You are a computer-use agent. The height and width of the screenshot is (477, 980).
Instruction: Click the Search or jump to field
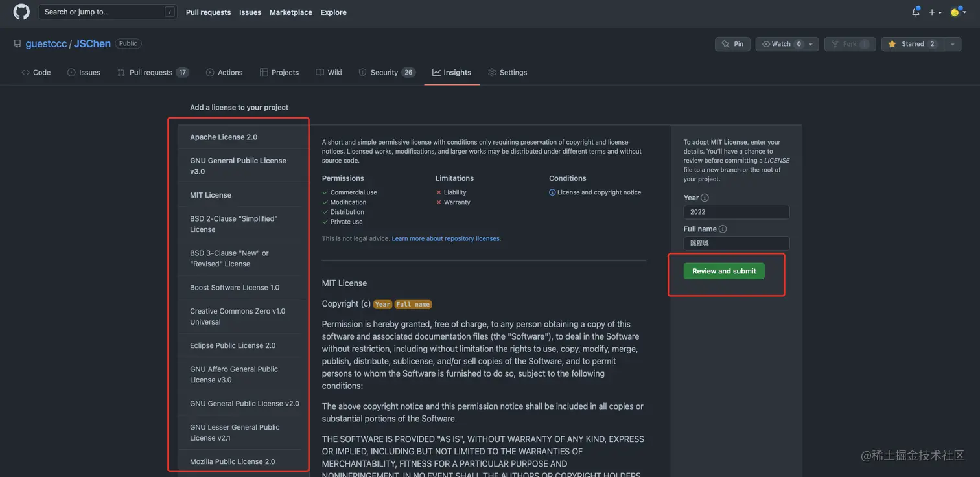(x=108, y=12)
